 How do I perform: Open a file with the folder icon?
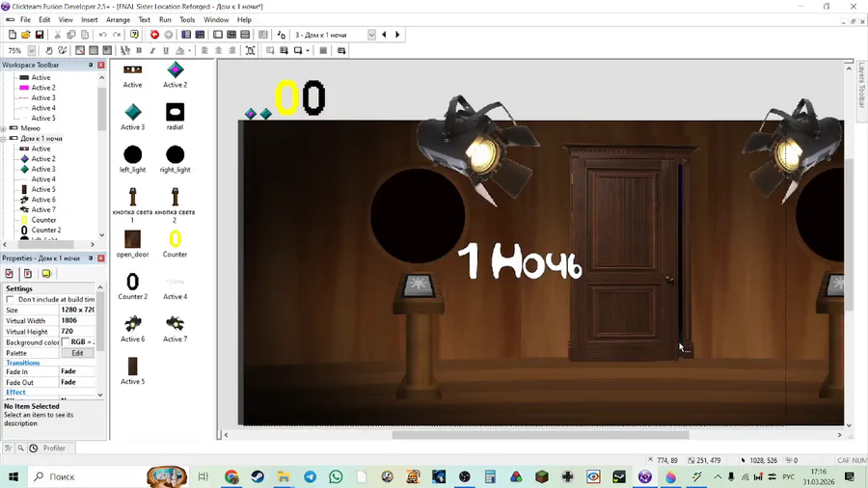25,35
